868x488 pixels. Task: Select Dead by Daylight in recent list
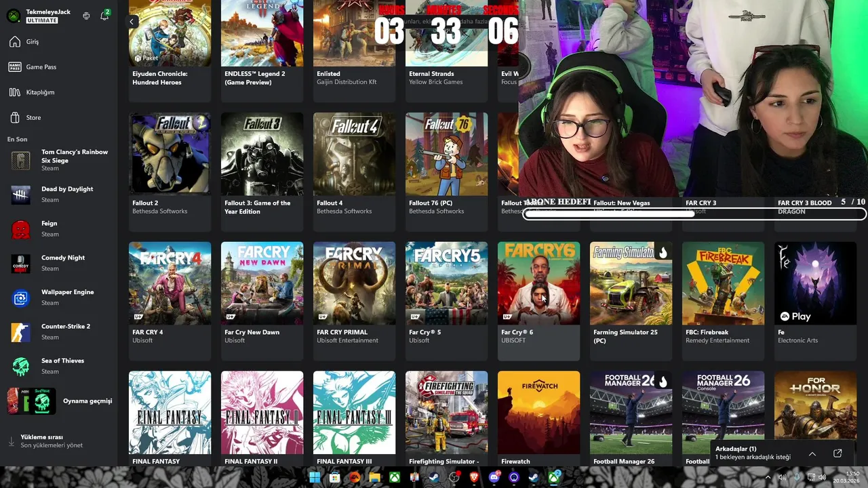tap(60, 195)
